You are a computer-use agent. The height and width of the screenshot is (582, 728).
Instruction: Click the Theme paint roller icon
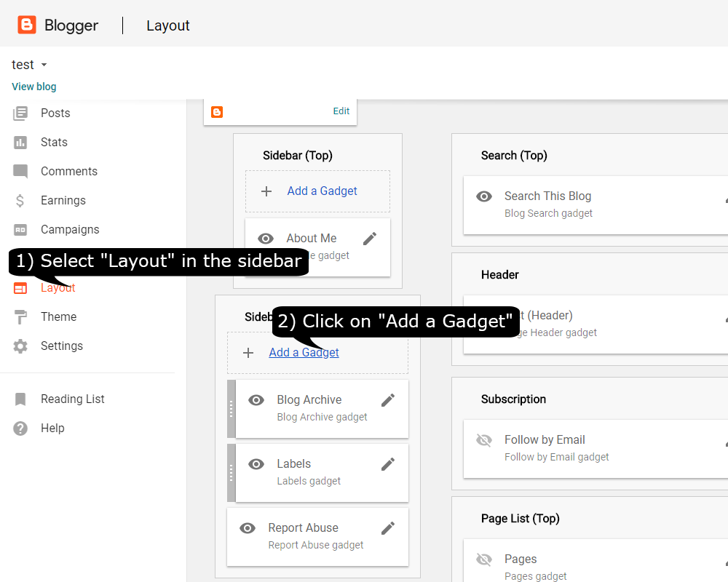coord(20,317)
